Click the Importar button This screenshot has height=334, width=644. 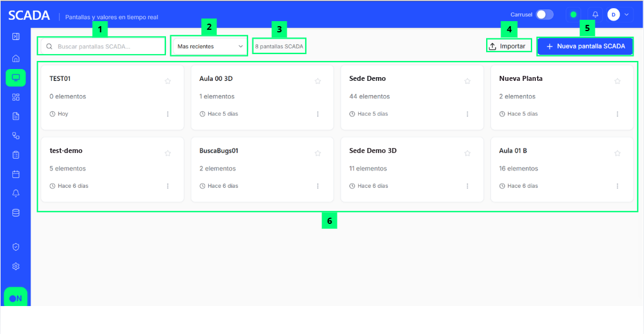[x=508, y=46]
